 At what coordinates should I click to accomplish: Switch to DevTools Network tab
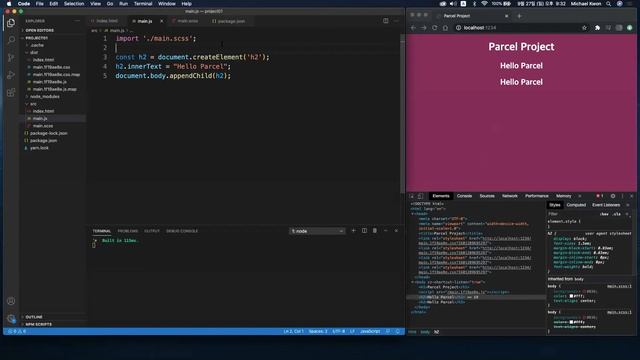tap(510, 196)
